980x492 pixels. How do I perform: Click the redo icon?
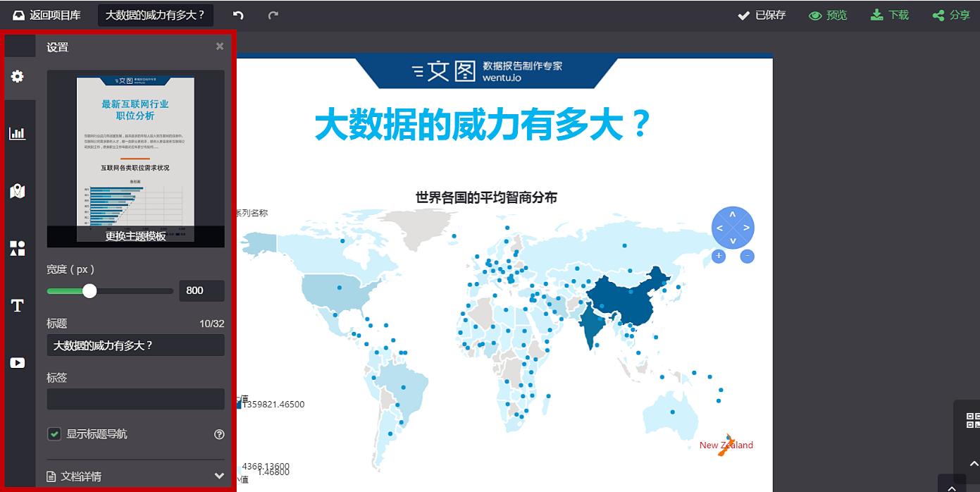coord(273,15)
